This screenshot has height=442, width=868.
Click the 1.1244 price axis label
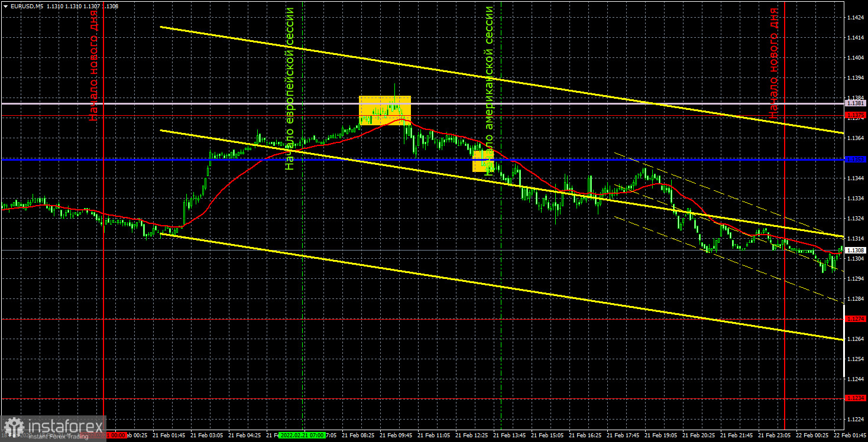coord(856,379)
